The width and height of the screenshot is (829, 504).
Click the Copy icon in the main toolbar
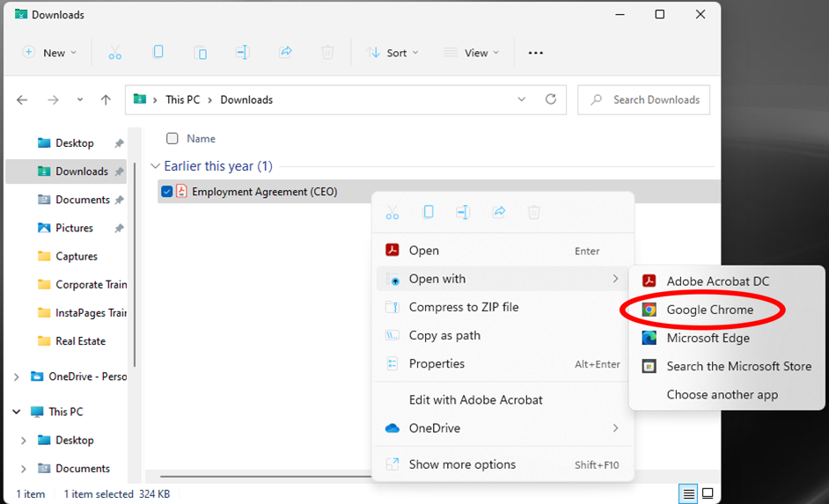click(x=158, y=52)
